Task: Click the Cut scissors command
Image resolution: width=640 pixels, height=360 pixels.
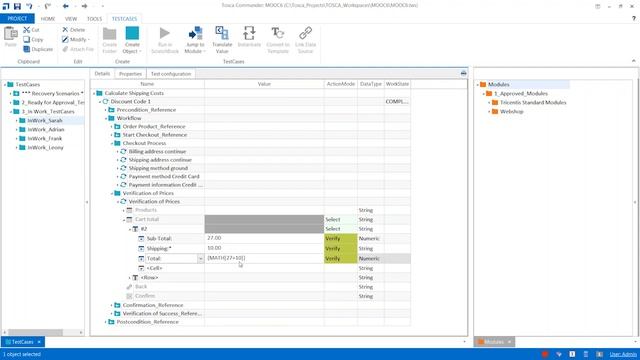Action: [x=31, y=30]
